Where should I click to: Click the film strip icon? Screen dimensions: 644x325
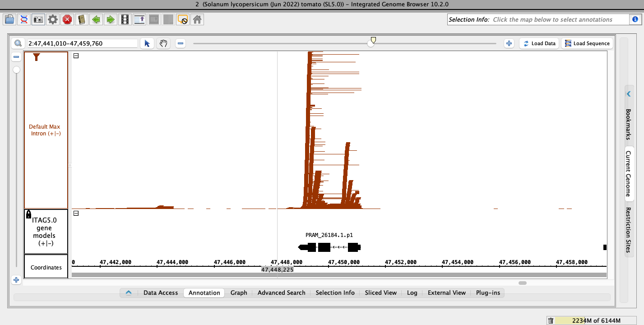pyautogui.click(x=125, y=19)
